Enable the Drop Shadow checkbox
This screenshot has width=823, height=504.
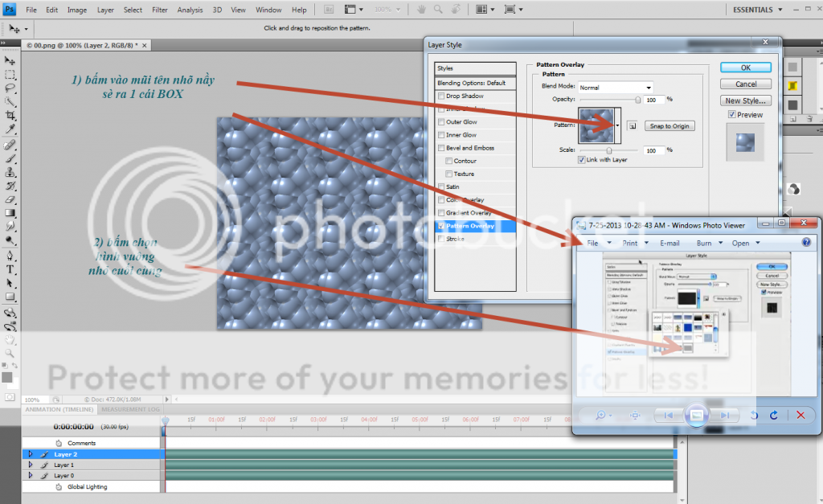tap(441, 96)
